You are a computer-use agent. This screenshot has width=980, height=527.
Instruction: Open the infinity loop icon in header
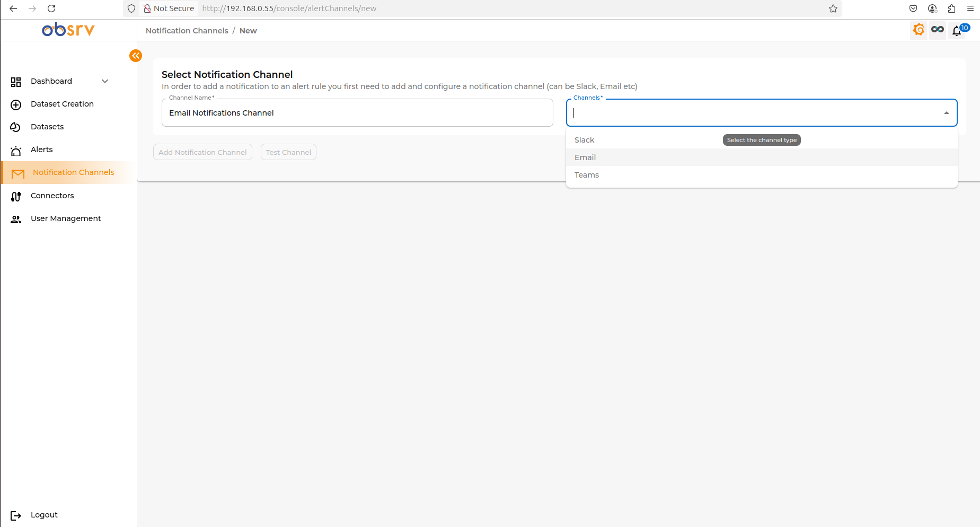click(x=938, y=30)
